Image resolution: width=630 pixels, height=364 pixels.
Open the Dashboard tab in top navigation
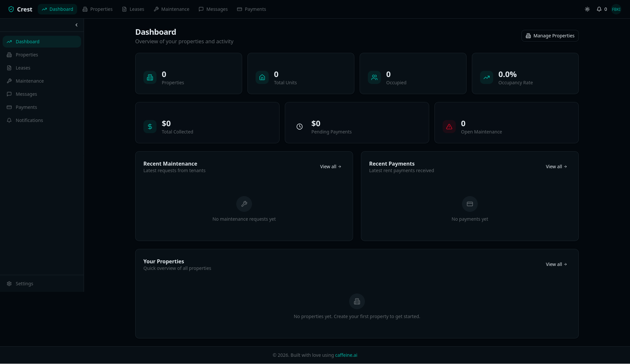pyautogui.click(x=57, y=9)
